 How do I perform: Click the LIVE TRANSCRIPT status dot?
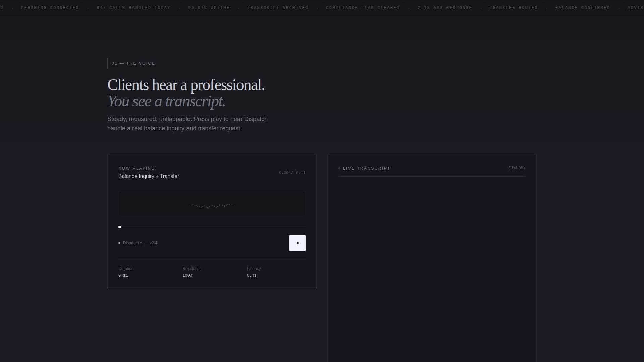click(339, 169)
